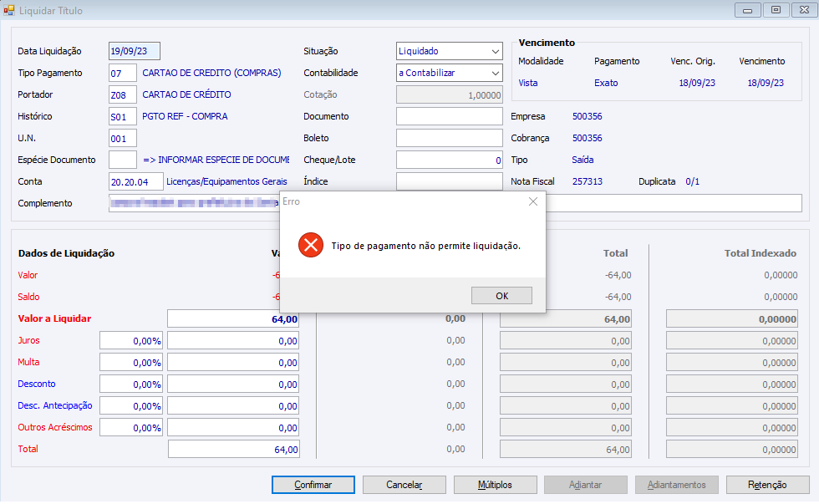
Task: Click the U.N. field with 001
Action: pos(123,139)
